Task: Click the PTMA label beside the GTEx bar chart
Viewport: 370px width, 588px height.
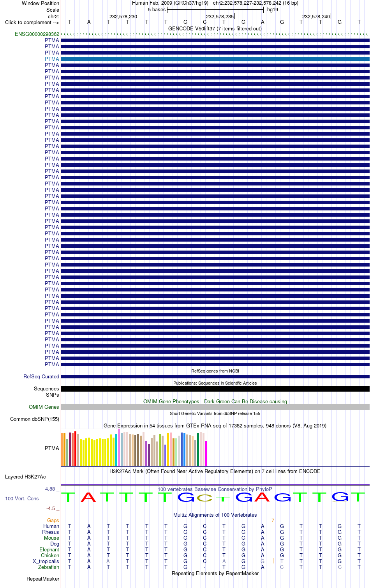Action: click(x=52, y=448)
